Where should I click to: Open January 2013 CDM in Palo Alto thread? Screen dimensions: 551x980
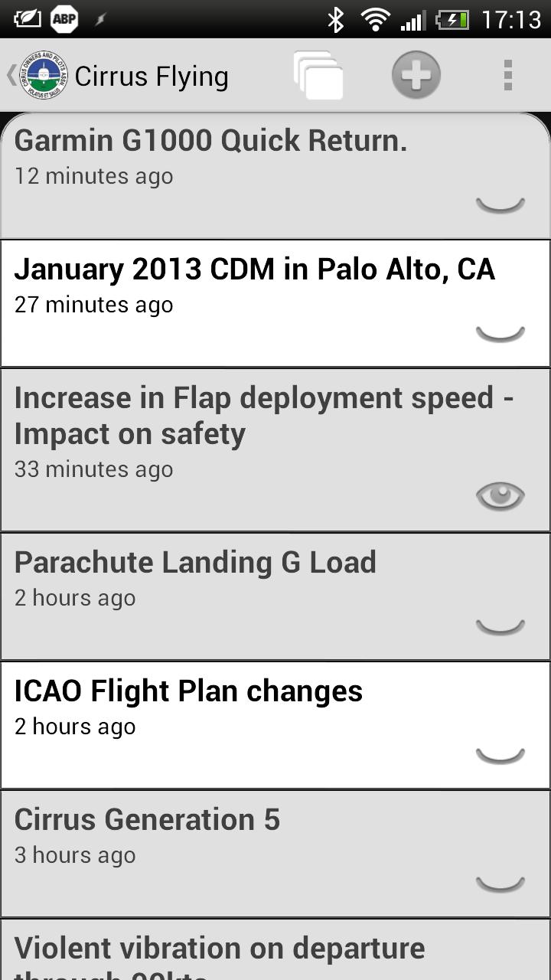[275, 303]
